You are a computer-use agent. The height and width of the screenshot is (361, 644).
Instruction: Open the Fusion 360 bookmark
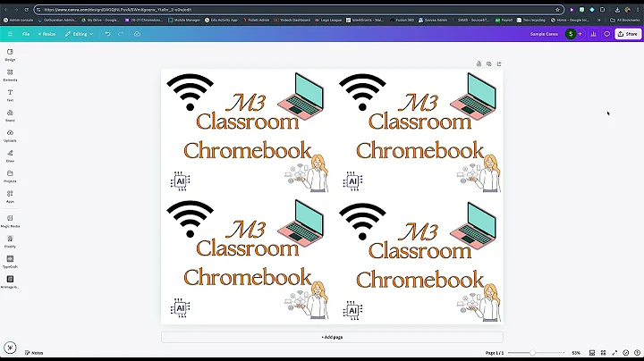click(x=402, y=20)
